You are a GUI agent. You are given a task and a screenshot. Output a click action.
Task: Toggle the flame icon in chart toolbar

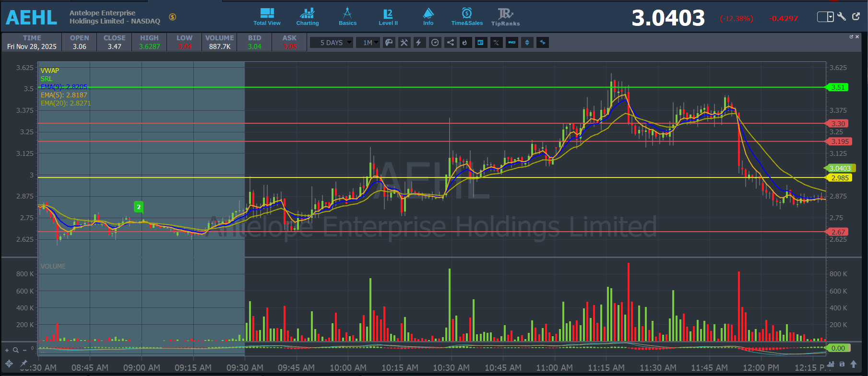[x=465, y=43]
